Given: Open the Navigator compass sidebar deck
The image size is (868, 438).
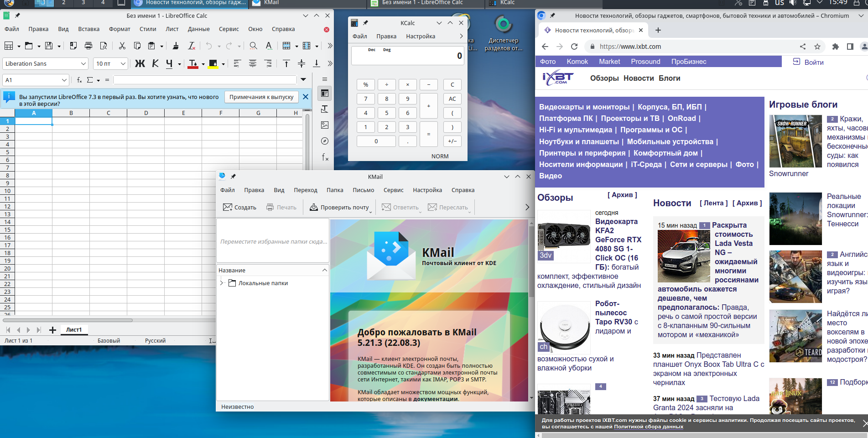Looking at the screenshot, I should [325, 141].
